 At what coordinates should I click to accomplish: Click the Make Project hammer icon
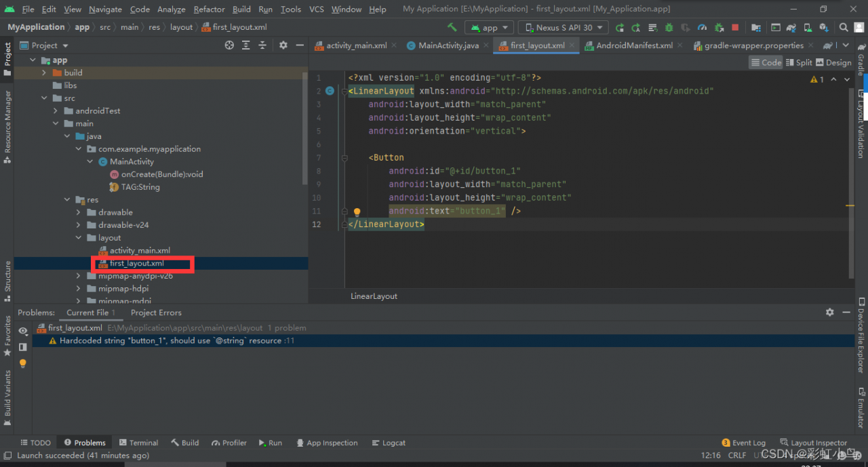452,28
